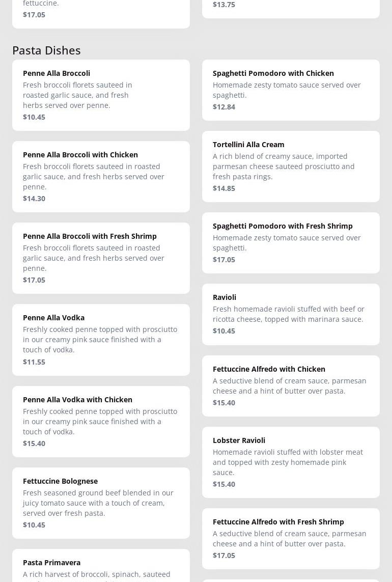
Task: Click the $10.45 price under Ravioli
Action: pos(224,330)
